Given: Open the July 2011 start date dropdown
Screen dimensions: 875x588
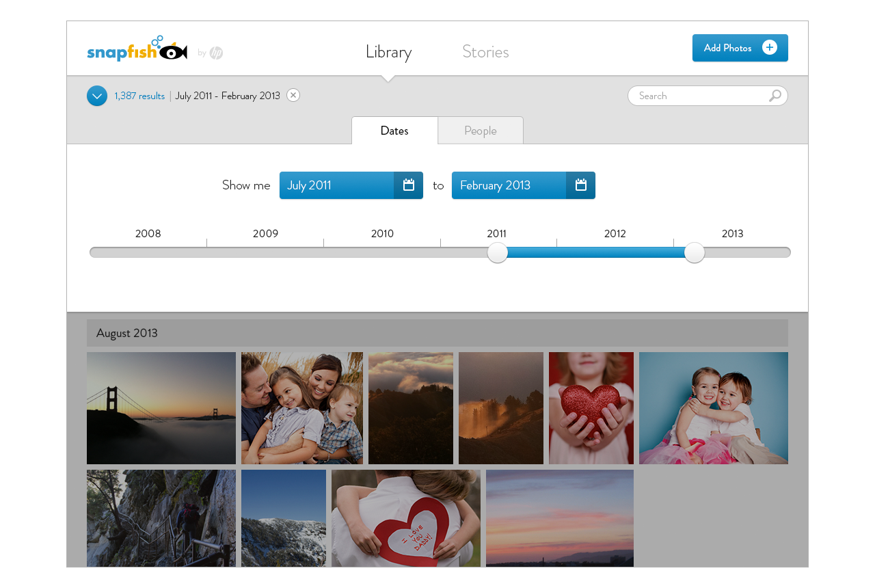Looking at the screenshot, I should 336,185.
